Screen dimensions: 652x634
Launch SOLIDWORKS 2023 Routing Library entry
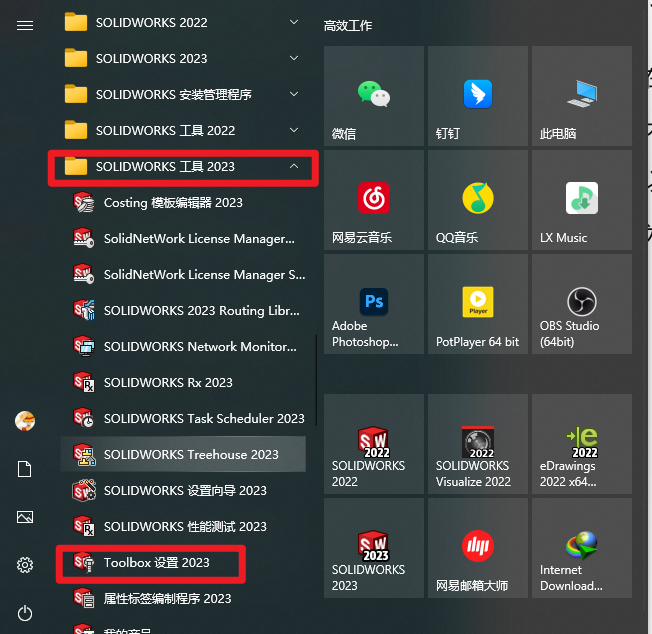(183, 311)
